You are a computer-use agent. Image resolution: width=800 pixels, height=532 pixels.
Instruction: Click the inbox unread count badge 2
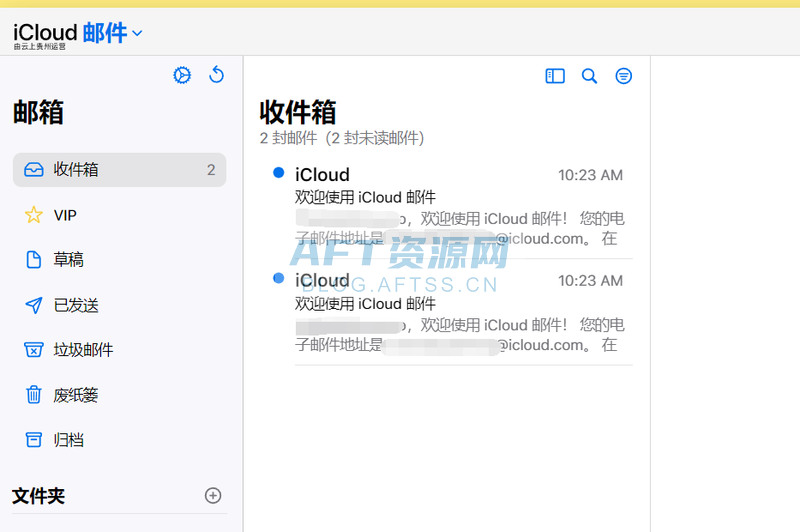211,170
